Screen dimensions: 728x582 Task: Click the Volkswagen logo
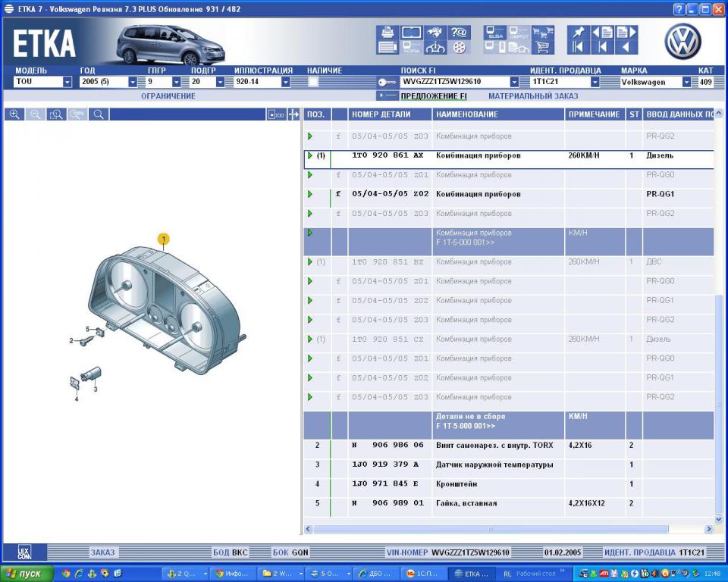[x=682, y=41]
